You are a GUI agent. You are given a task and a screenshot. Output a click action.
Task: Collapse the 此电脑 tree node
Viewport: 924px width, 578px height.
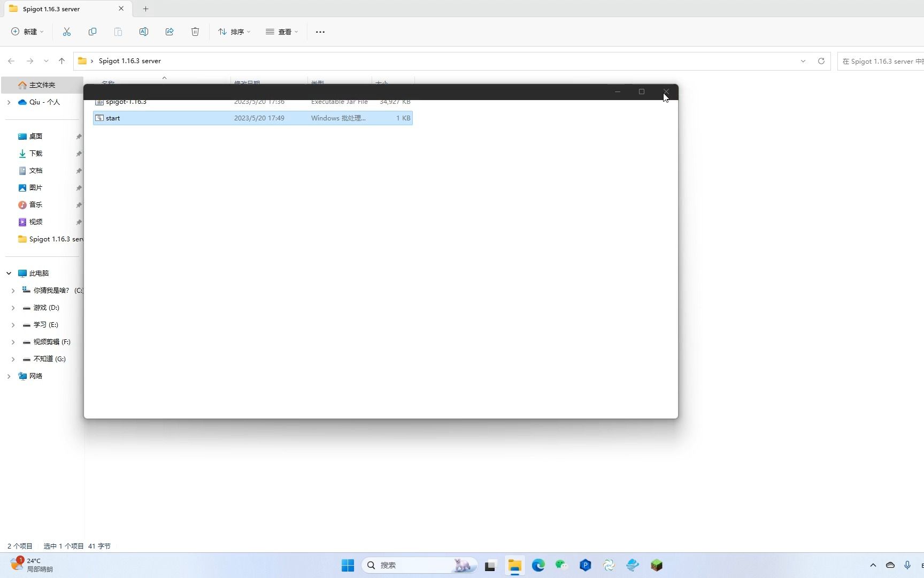click(9, 273)
